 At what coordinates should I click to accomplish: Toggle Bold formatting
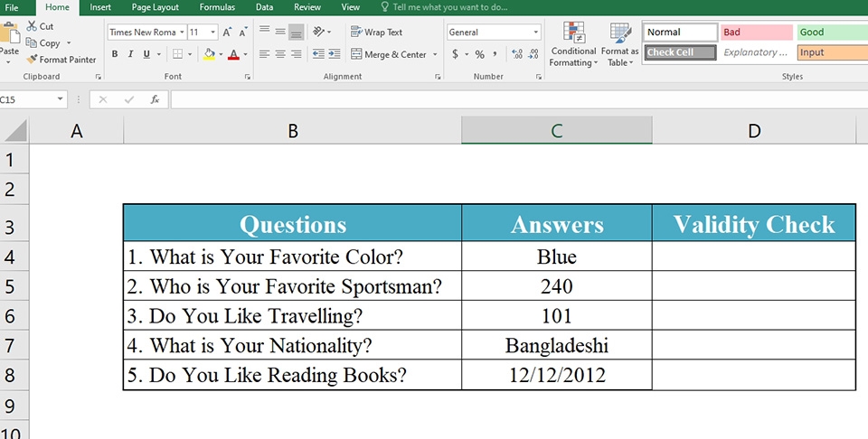tap(115, 54)
